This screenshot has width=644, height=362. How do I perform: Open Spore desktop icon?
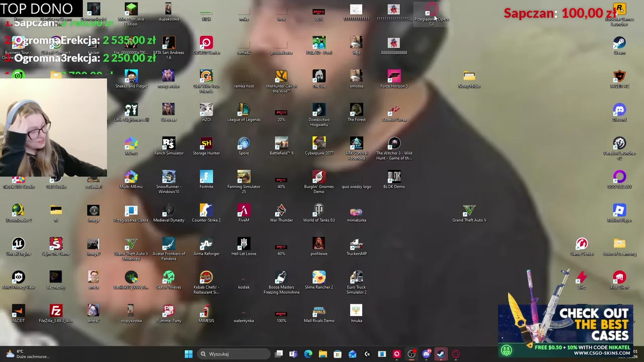coord(244,146)
